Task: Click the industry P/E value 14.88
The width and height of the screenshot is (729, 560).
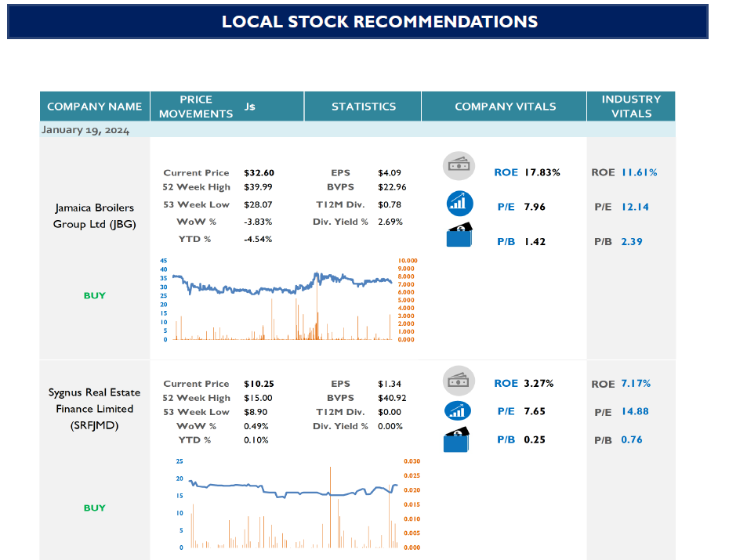Action: point(635,411)
